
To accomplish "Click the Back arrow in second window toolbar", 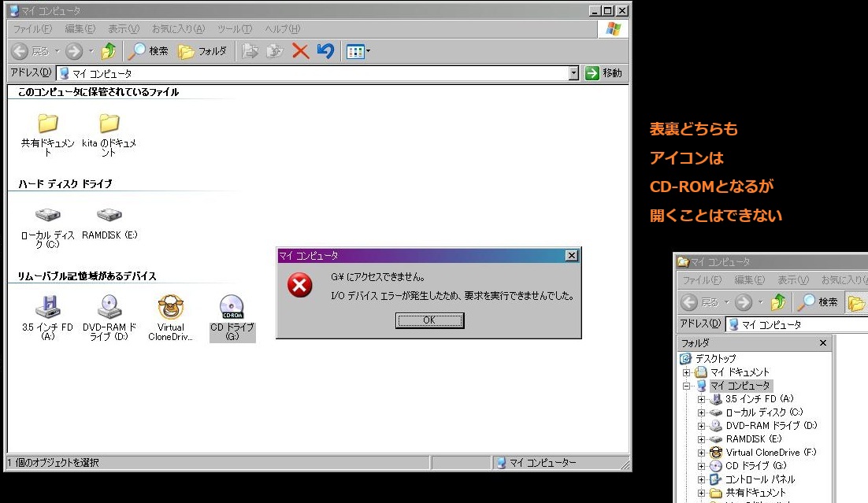I will click(x=689, y=302).
